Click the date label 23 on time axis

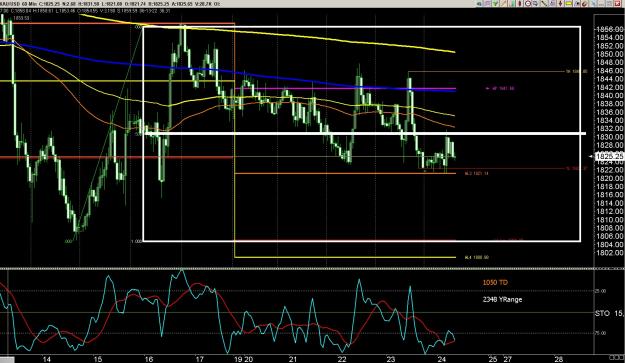pyautogui.click(x=391, y=359)
